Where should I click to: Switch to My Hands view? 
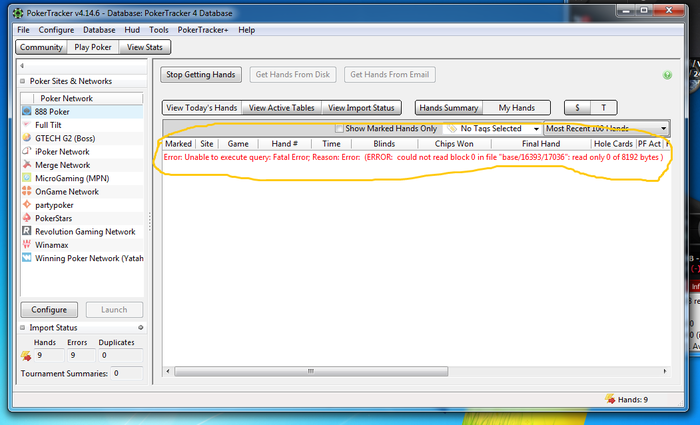(x=517, y=108)
